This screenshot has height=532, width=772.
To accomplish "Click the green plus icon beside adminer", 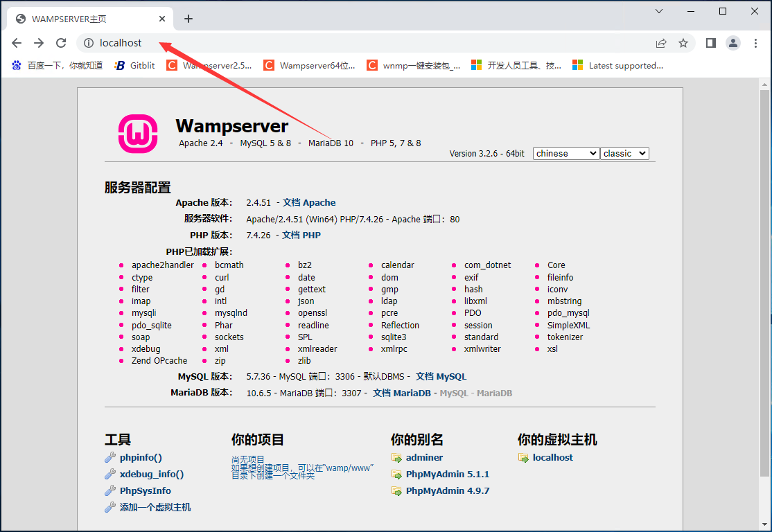I will point(398,457).
